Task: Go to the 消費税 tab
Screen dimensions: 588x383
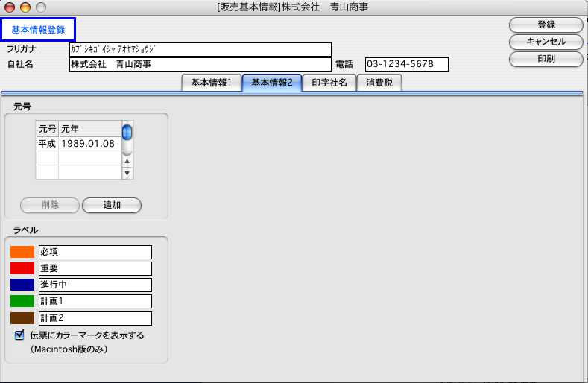Action: point(380,83)
